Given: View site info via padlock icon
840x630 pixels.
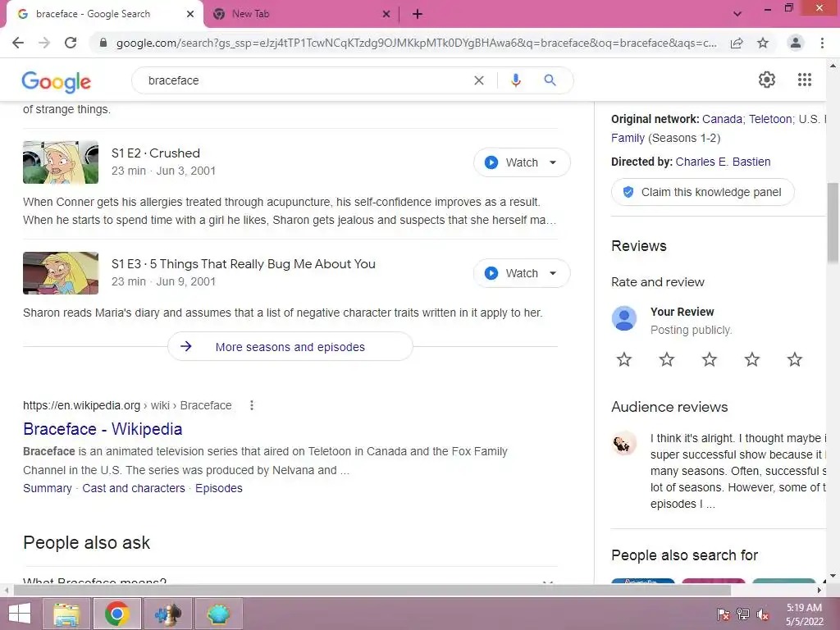Looking at the screenshot, I should pyautogui.click(x=103, y=43).
